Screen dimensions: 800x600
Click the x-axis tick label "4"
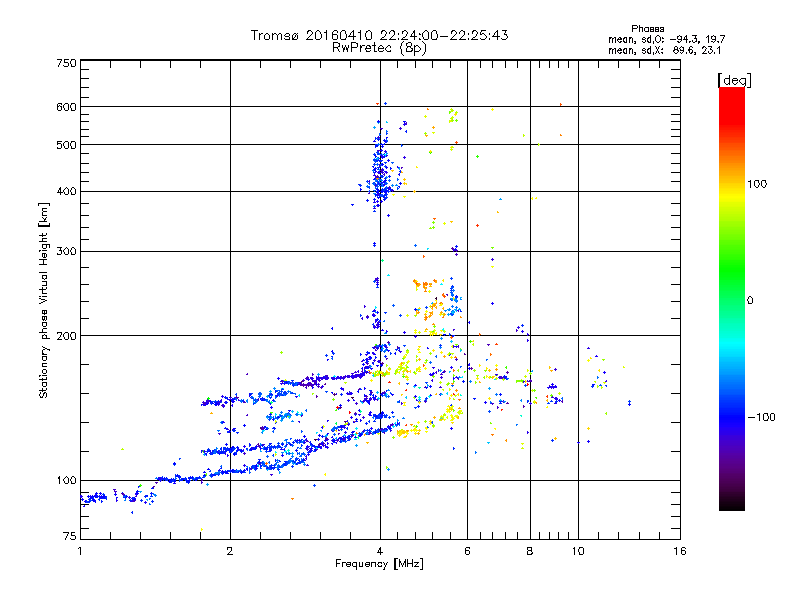(x=380, y=551)
